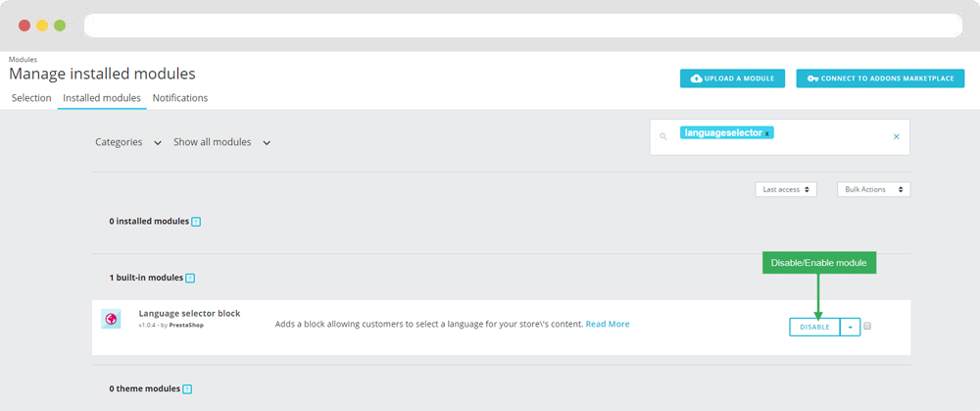
Task: Click the search magnifier icon
Action: [662, 136]
